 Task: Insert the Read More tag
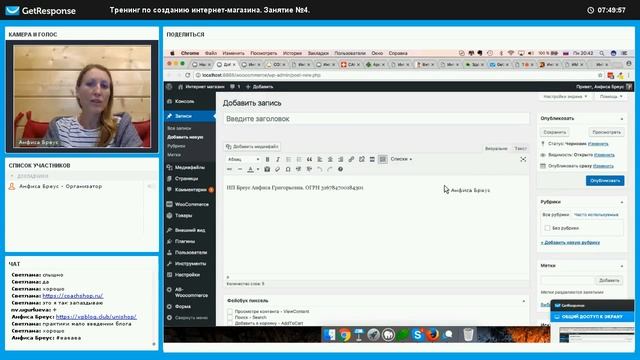(372, 159)
